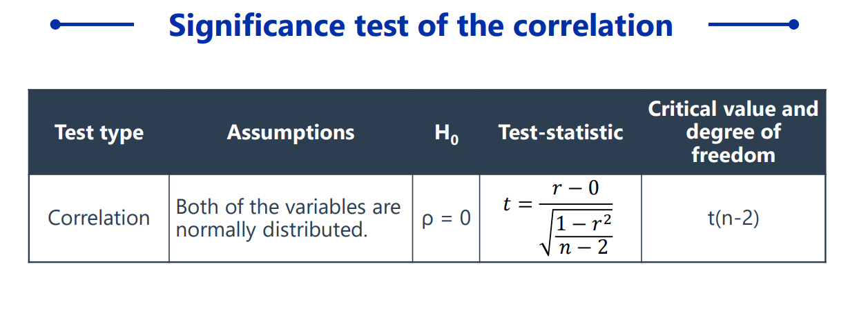This screenshot has width=868, height=311.
Task: Select the 'Assumptions' column header
Action: [x=291, y=132]
